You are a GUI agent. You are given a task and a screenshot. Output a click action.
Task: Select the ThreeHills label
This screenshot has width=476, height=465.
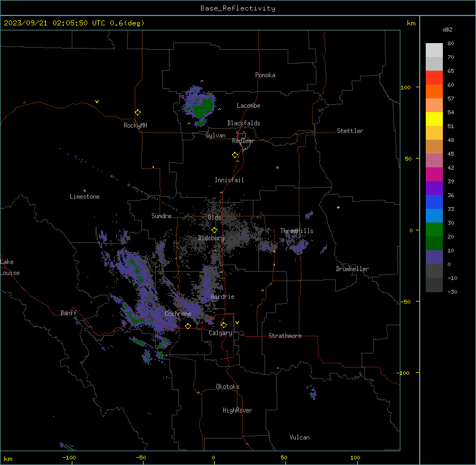297,231
